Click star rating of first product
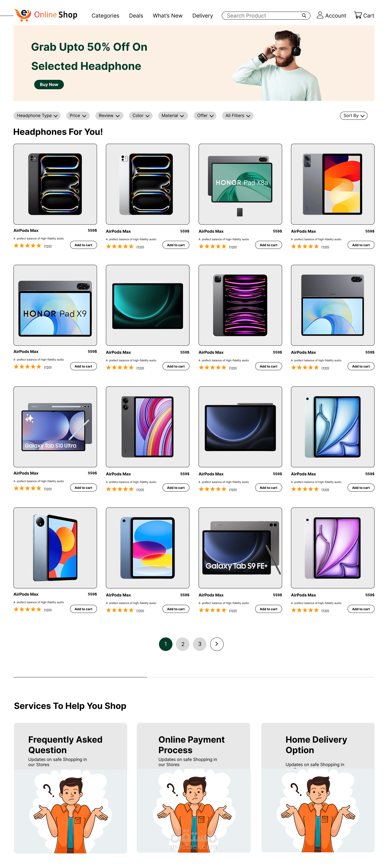The image size is (388, 868). click(27, 246)
